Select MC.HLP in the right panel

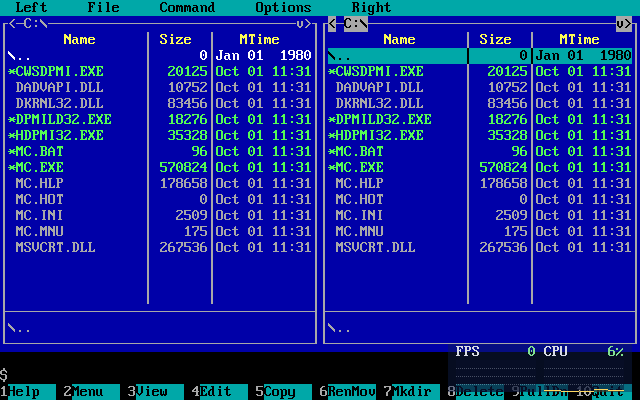click(480, 183)
